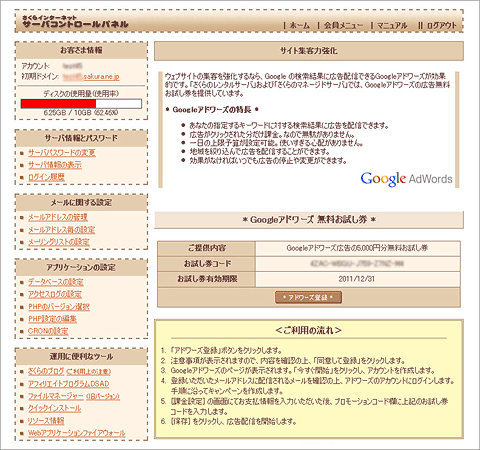This screenshot has width=480, height=450.
Task: Click the Google AdWords logo
Action: pyautogui.click(x=406, y=179)
